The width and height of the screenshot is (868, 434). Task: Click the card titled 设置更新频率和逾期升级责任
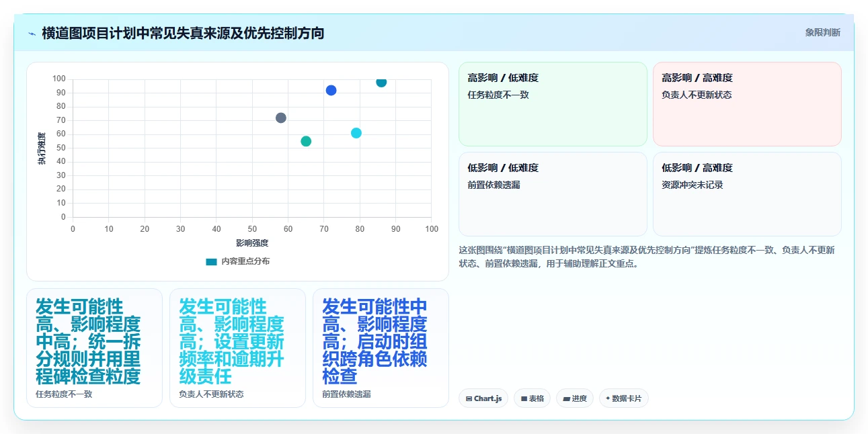237,348
